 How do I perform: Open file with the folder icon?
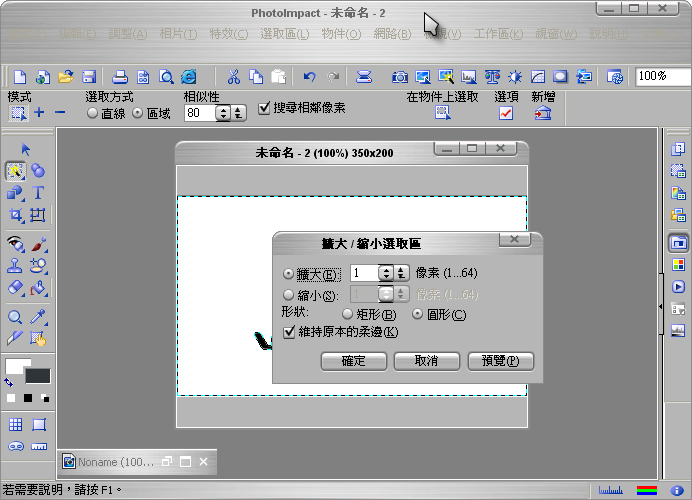click(66, 77)
